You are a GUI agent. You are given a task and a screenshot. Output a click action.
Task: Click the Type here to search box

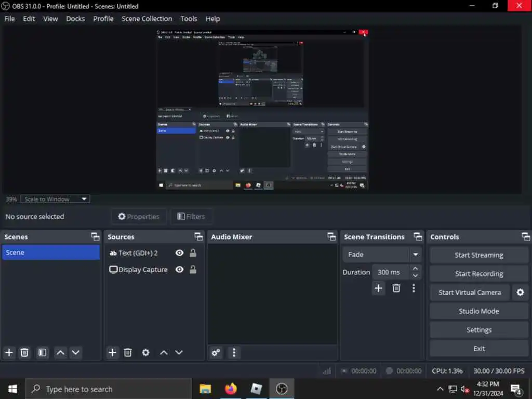point(108,389)
